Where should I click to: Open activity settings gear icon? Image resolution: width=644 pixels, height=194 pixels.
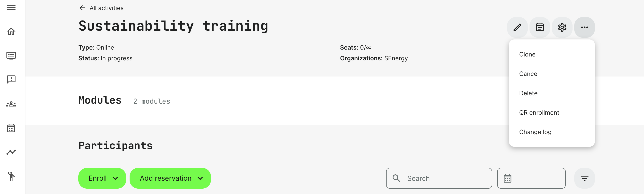pos(562,27)
